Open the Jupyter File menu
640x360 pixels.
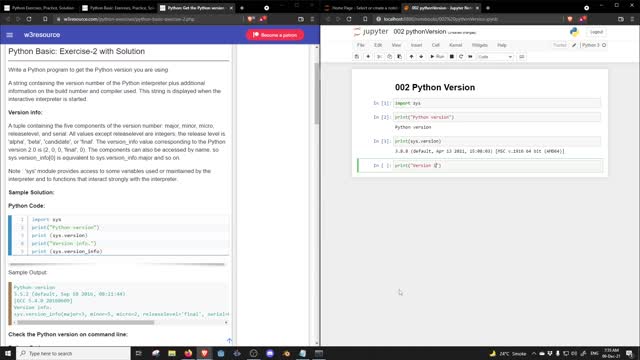click(361, 45)
